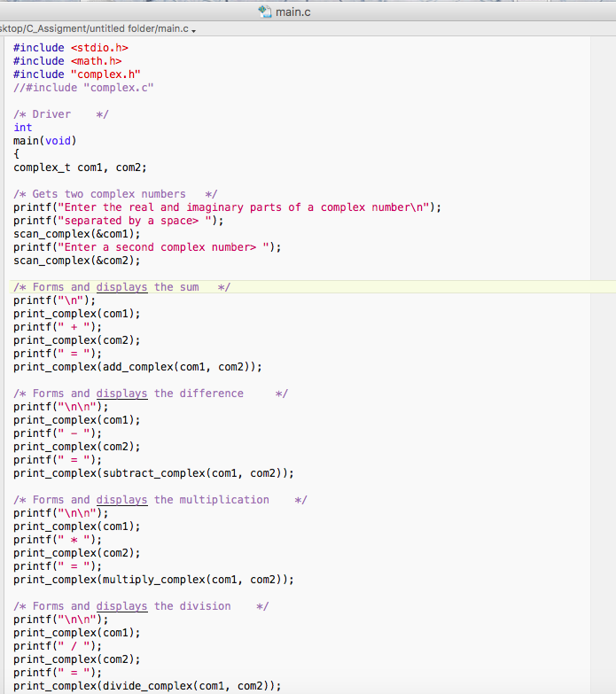Open the file path breadcrumb dropdown arrow
This screenshot has width=616, height=694.
[x=194, y=30]
